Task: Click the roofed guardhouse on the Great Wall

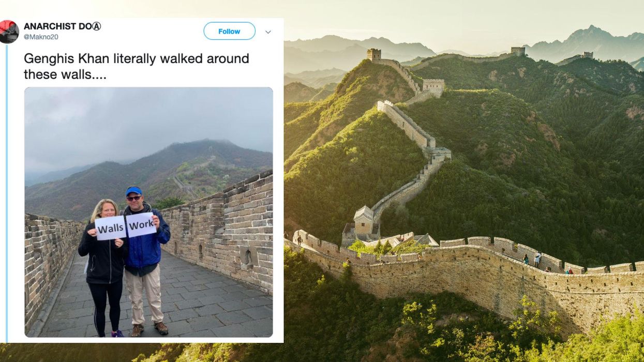Action: pyautogui.click(x=364, y=219)
